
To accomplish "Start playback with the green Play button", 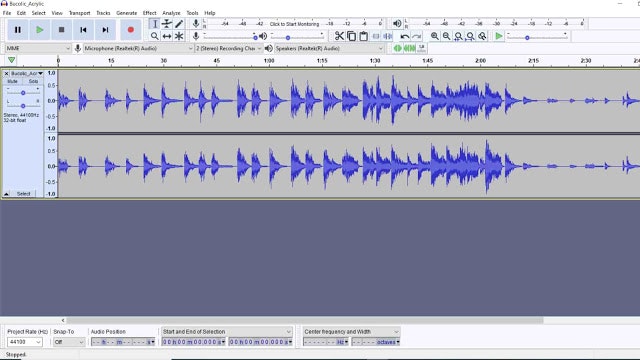I will (40, 30).
